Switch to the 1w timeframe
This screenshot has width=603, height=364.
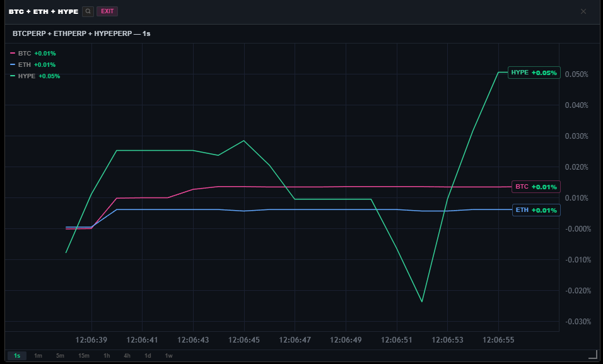(168, 356)
